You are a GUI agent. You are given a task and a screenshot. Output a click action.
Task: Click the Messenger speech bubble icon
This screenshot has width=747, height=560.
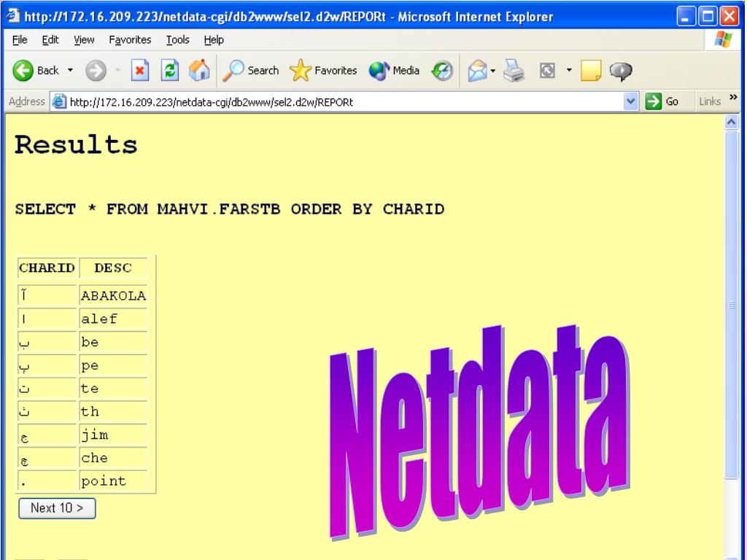621,71
